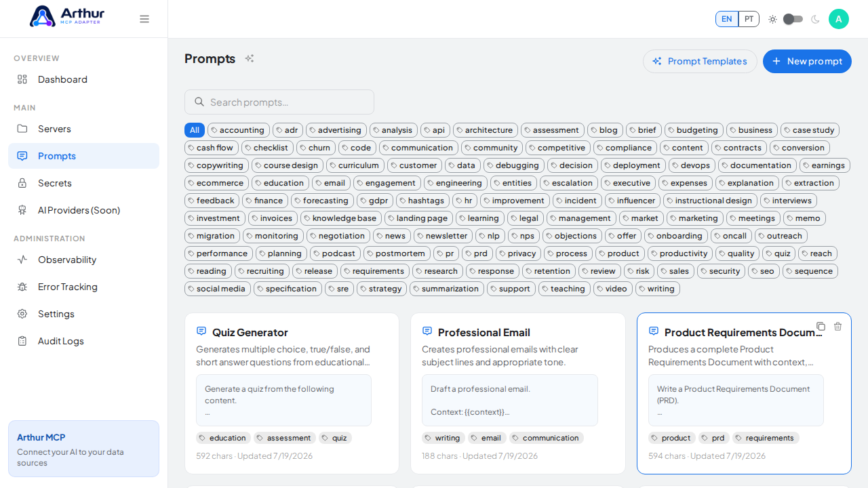This screenshot has height=488, width=868.
Task: Copy the Product Requirements Document prompt
Action: (x=821, y=326)
